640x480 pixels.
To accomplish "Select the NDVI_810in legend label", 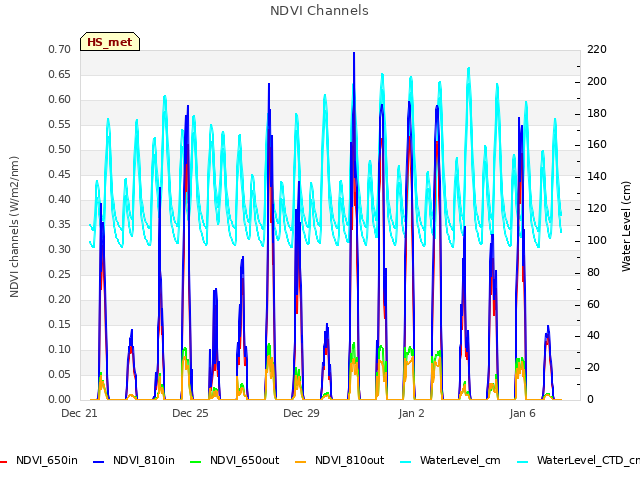I will [144, 460].
